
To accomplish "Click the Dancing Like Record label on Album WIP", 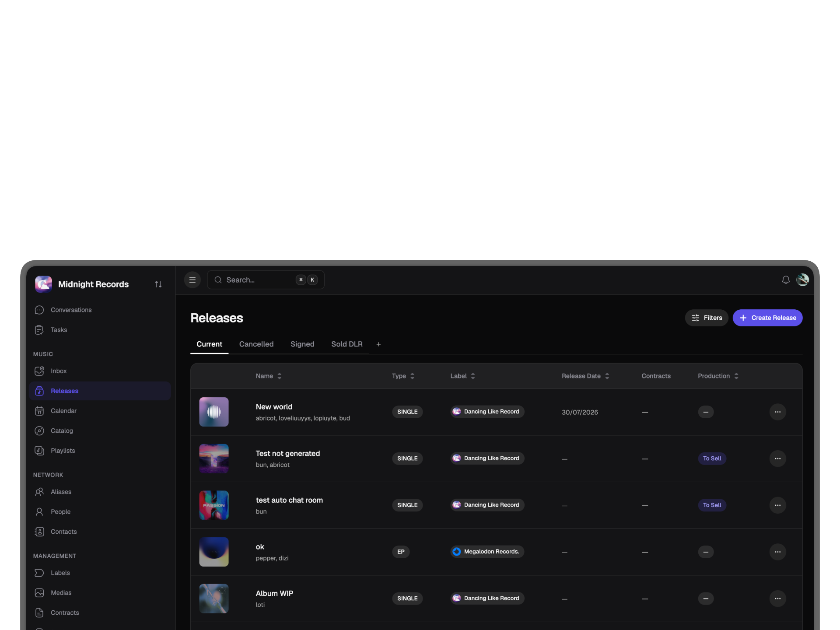I will click(487, 598).
